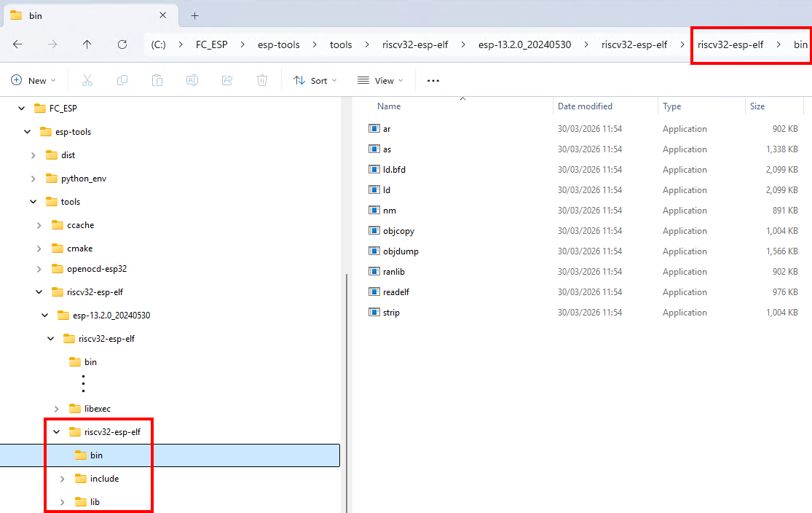
Task: Cut the selected item using scissors icon
Action: click(x=87, y=80)
